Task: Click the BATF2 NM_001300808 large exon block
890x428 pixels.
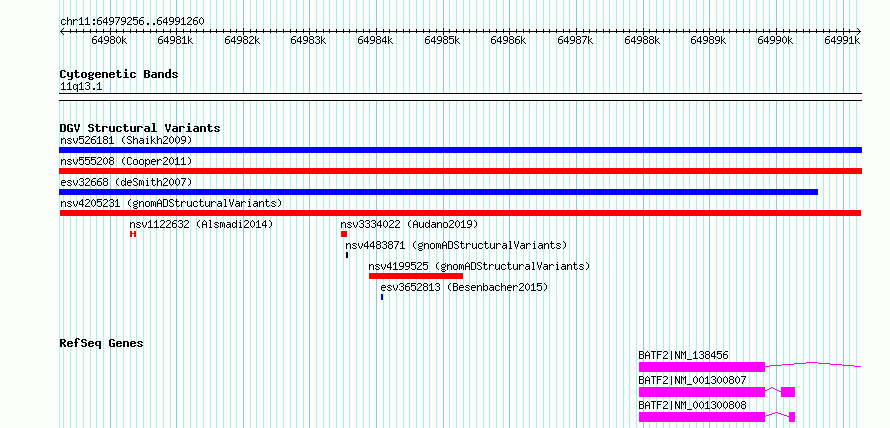Action: point(702,417)
